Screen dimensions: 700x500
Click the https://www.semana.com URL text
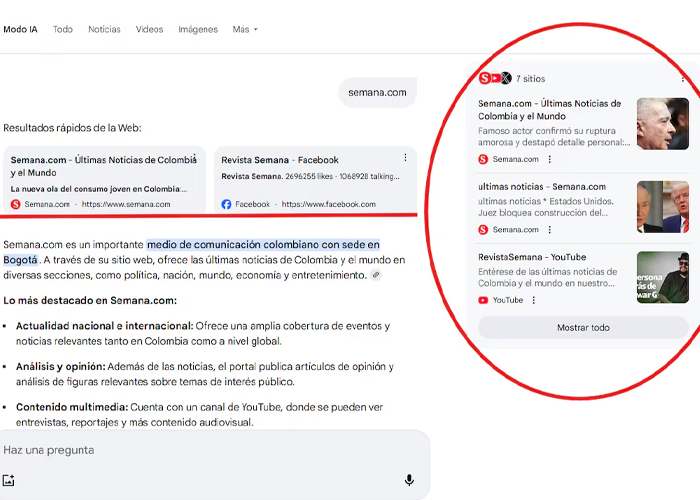pyautogui.click(x=126, y=204)
